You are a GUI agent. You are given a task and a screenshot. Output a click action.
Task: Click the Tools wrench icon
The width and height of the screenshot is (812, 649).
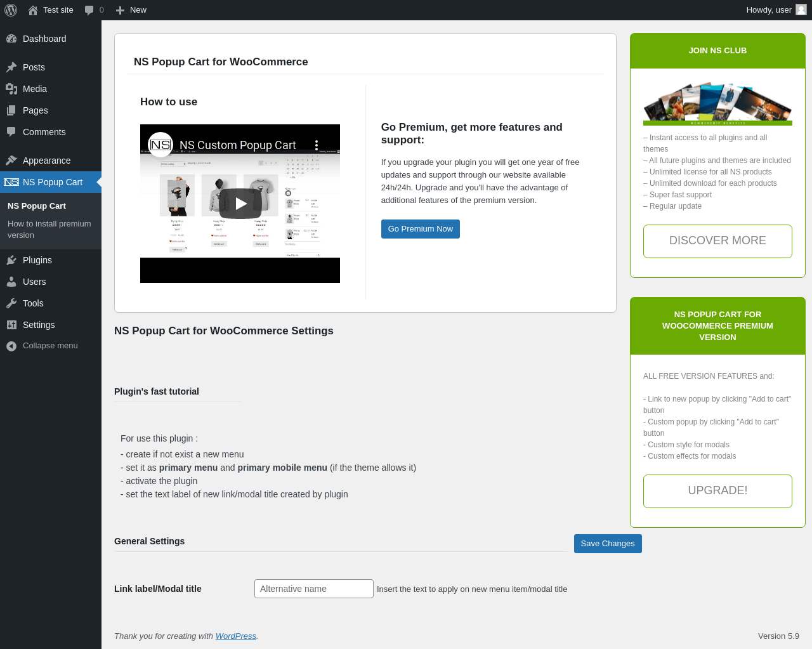click(11, 303)
